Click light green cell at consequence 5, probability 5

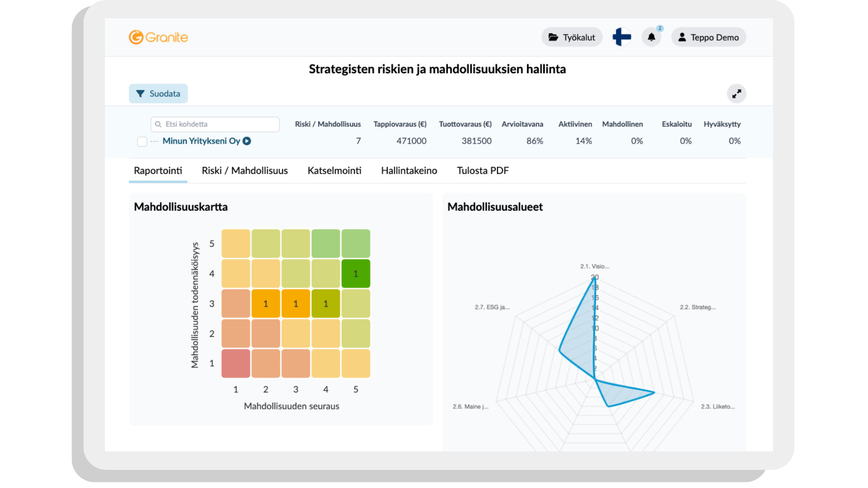(356, 244)
